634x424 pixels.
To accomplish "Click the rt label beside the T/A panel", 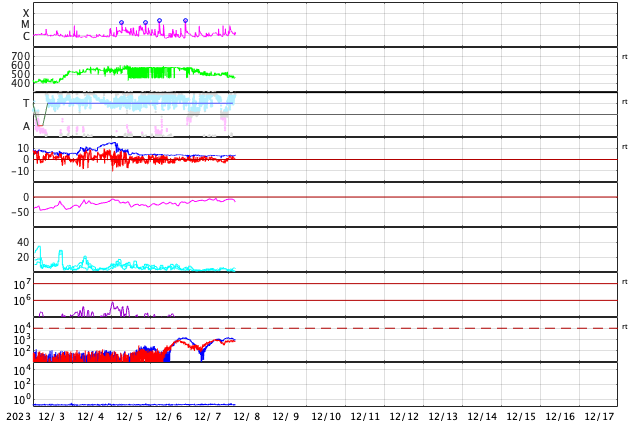I will click(x=625, y=102).
